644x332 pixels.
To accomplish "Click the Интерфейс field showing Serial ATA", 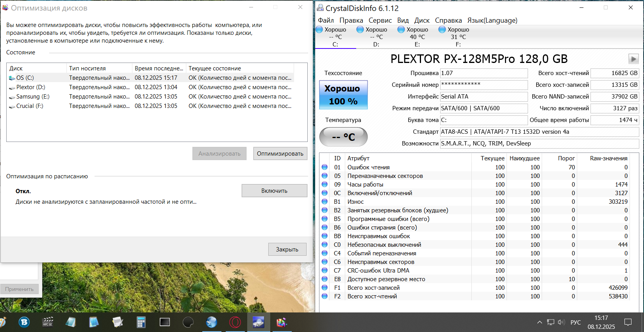I will pos(484,97).
